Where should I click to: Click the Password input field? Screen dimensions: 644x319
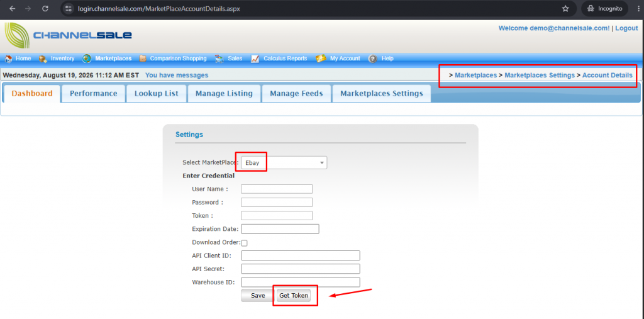277,202
